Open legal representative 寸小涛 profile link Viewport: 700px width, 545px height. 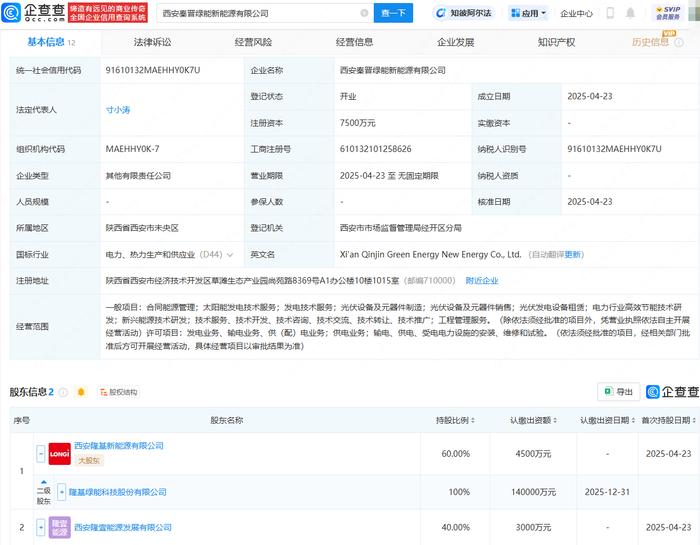118,110
